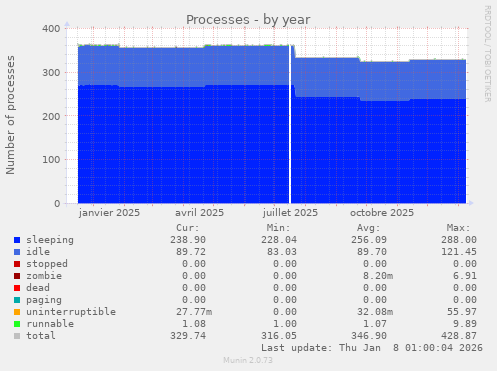
Task: Click the 'dead' legend label
Action: tap(38, 288)
